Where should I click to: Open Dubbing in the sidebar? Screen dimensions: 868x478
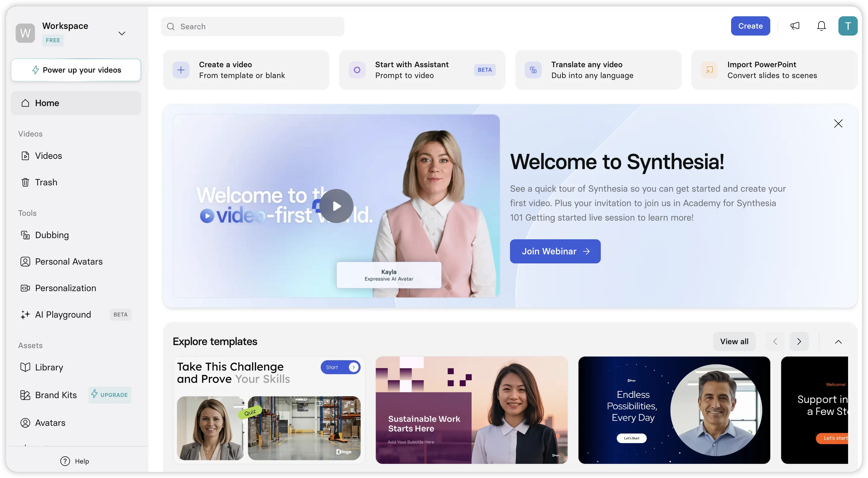pyautogui.click(x=52, y=235)
